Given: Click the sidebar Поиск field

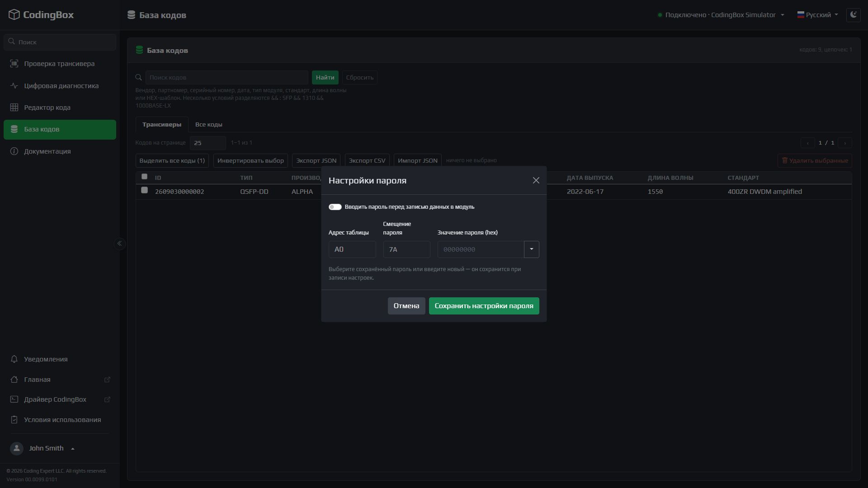Looking at the screenshot, I should pos(60,42).
